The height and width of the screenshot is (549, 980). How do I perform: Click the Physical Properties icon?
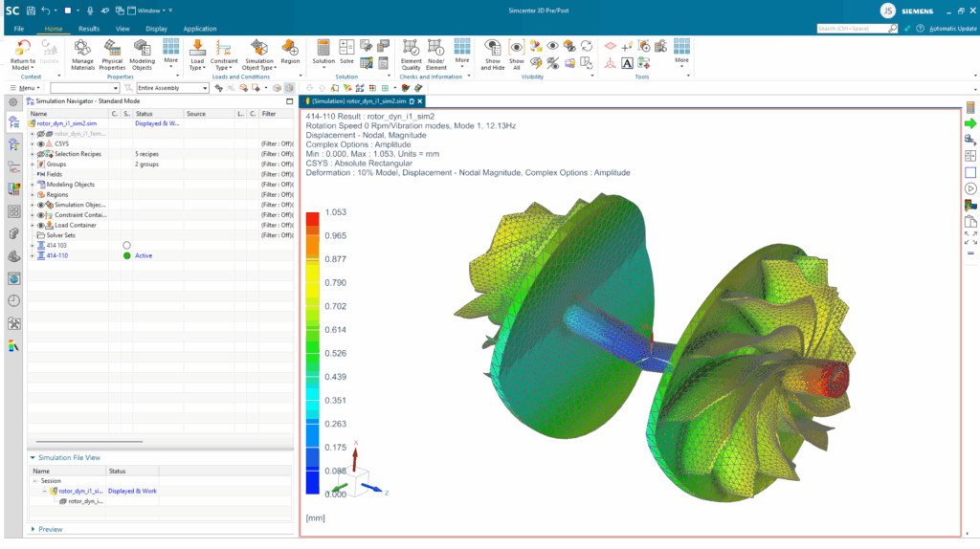point(113,48)
